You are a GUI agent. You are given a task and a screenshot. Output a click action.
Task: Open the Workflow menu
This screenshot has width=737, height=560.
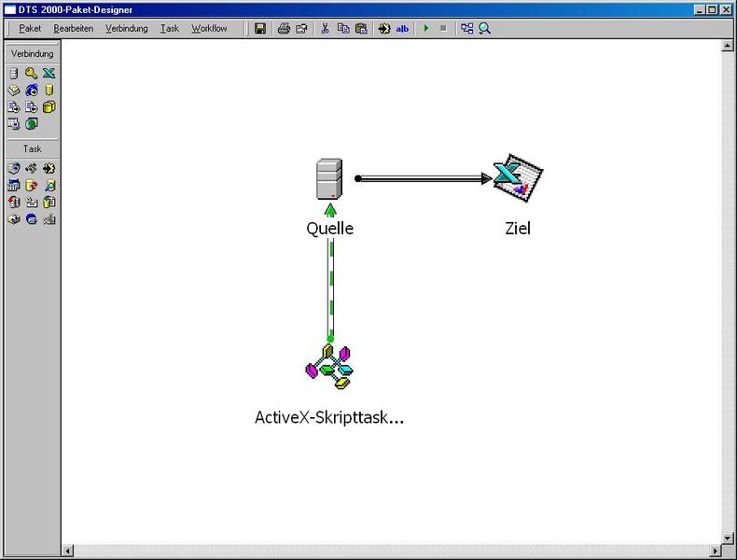209,29
